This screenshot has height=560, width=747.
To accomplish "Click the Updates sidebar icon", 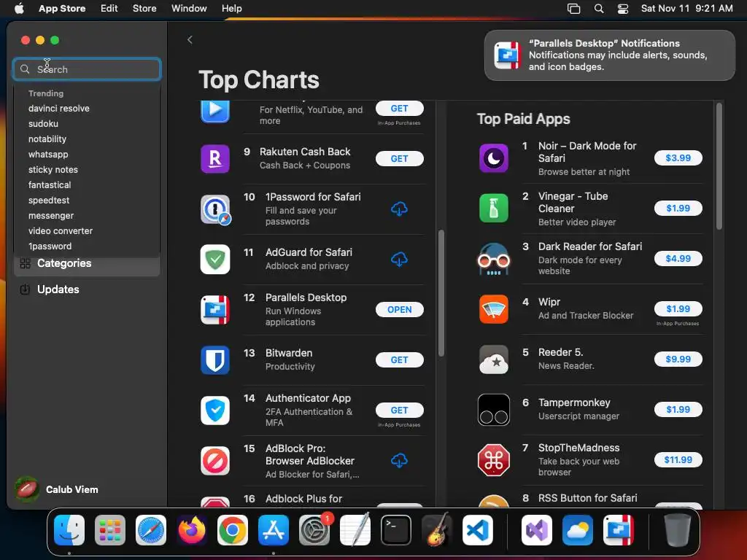I will 25,289.
